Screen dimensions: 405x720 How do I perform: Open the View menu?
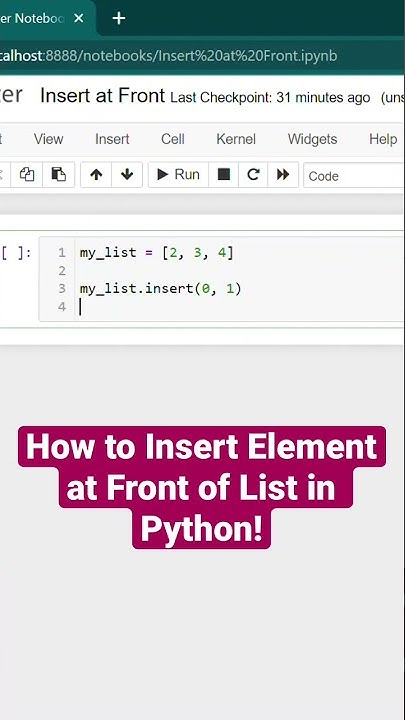[x=48, y=139]
